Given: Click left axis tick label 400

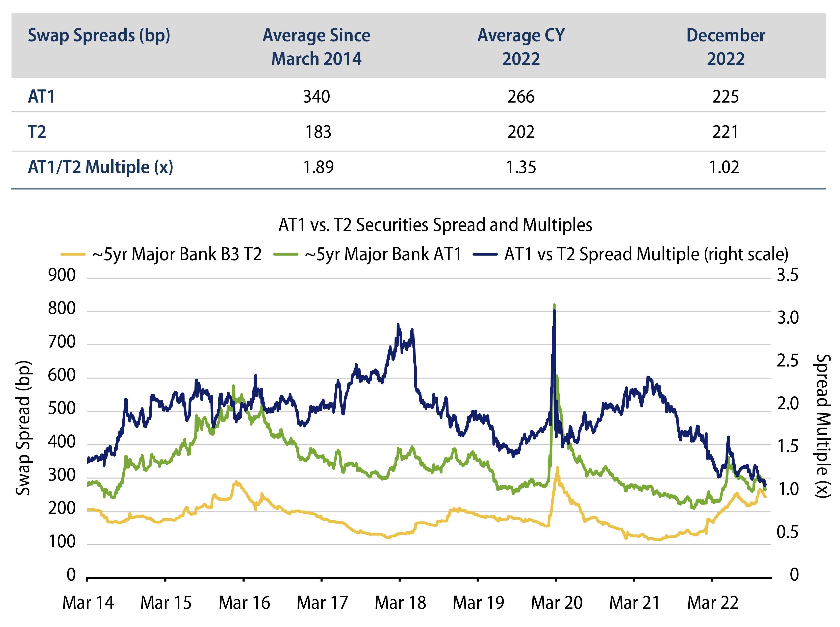Looking at the screenshot, I should [x=62, y=442].
